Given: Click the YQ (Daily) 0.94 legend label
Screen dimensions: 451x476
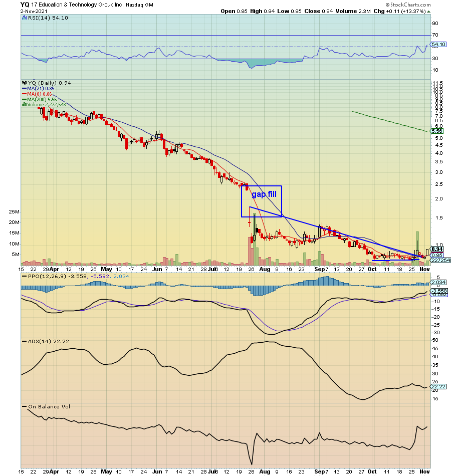Looking at the screenshot, I should coord(49,83).
